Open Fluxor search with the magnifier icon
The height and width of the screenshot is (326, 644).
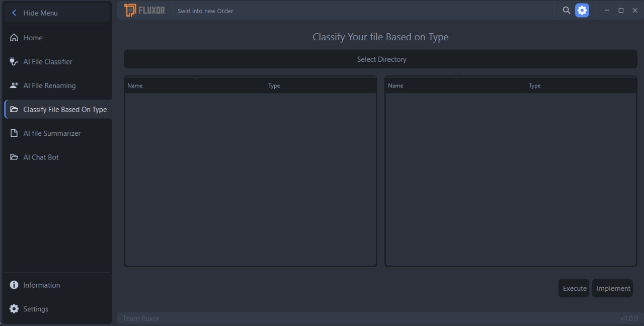click(566, 10)
